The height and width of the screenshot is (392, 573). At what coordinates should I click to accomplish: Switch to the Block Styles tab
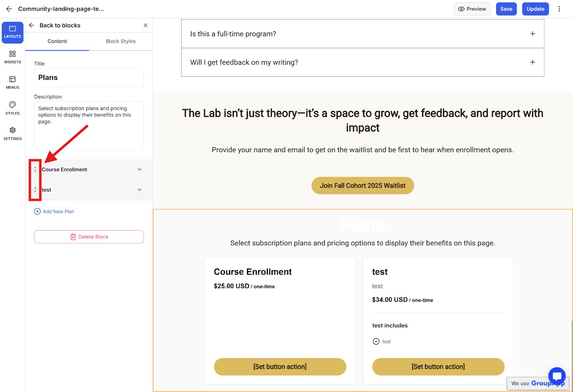(121, 41)
